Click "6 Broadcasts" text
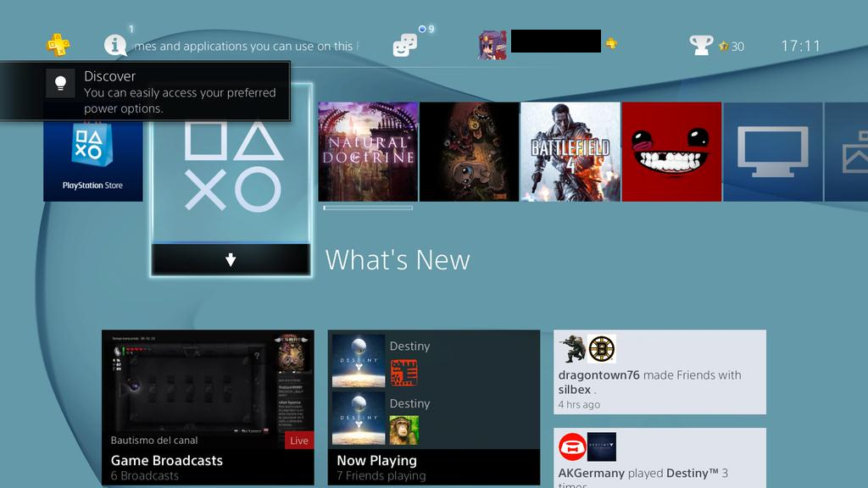Image resolution: width=868 pixels, height=488 pixels. (144, 476)
